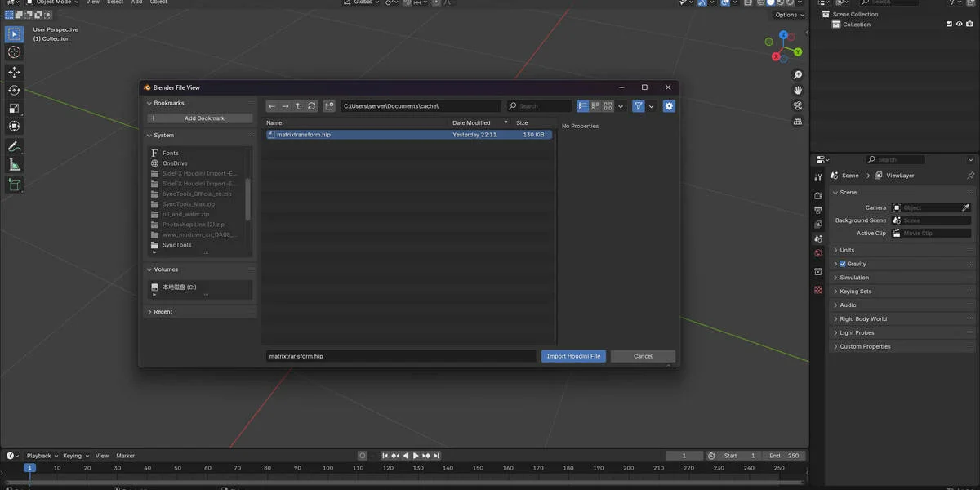This screenshot has height=490, width=980.
Task: Open the Add menu
Action: tap(136, 2)
